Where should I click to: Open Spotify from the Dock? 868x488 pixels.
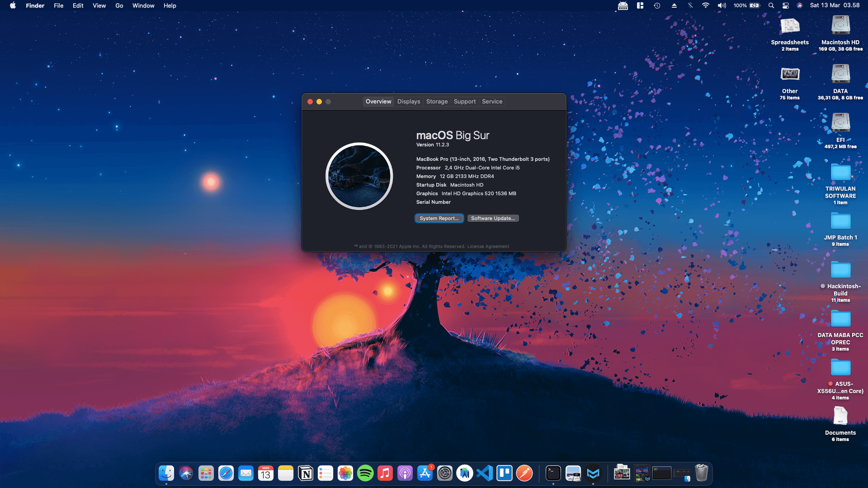pyautogui.click(x=365, y=473)
